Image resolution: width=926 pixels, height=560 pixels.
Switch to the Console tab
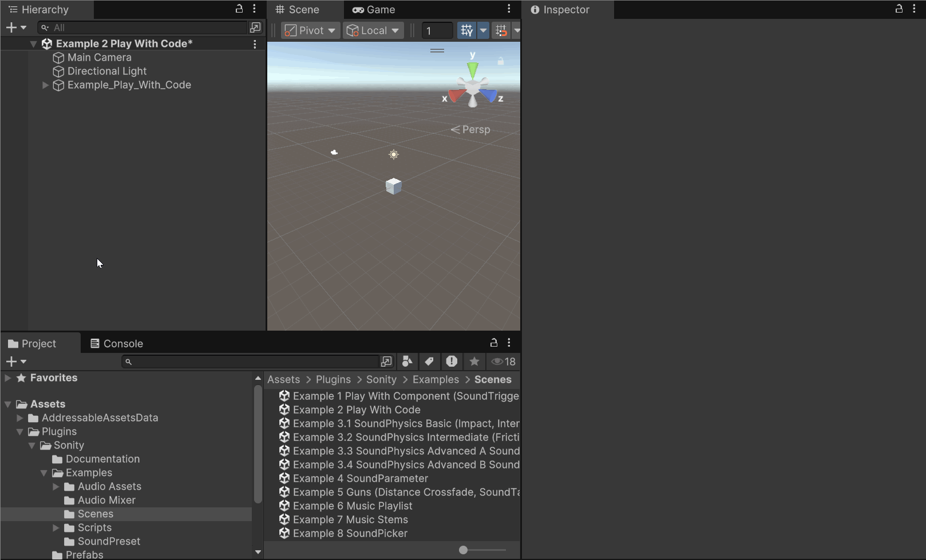(117, 344)
